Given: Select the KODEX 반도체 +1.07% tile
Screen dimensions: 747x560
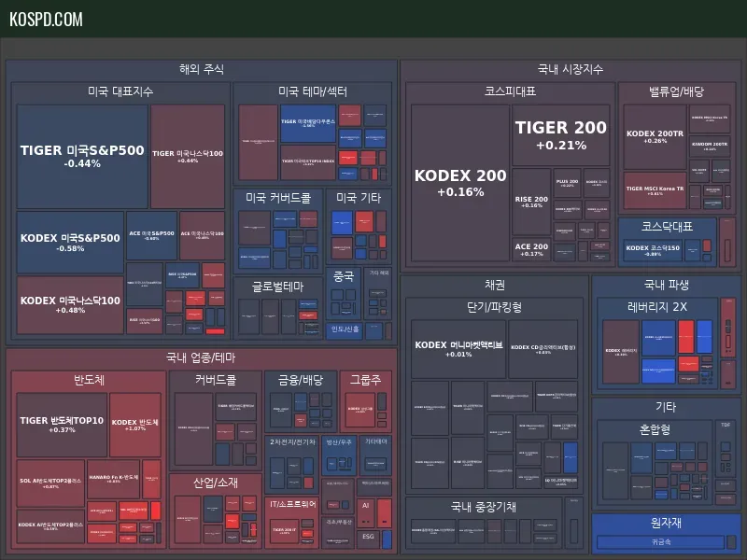Looking at the screenshot, I should coord(134,425).
